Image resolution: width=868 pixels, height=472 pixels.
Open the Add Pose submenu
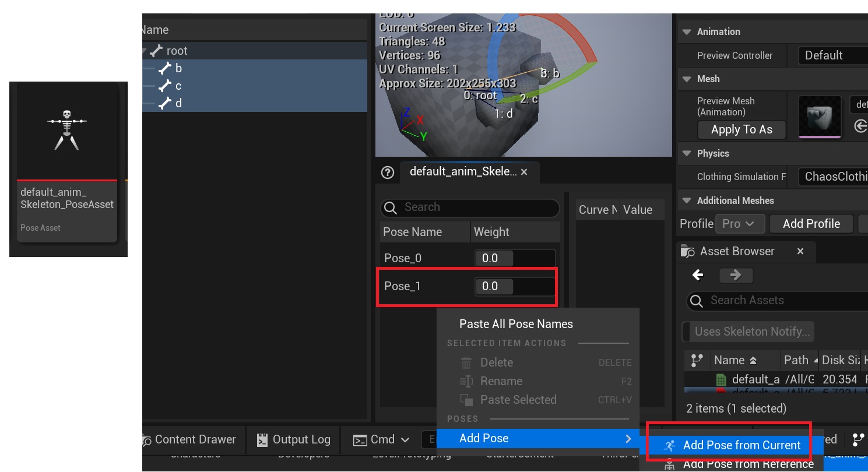tap(538, 438)
